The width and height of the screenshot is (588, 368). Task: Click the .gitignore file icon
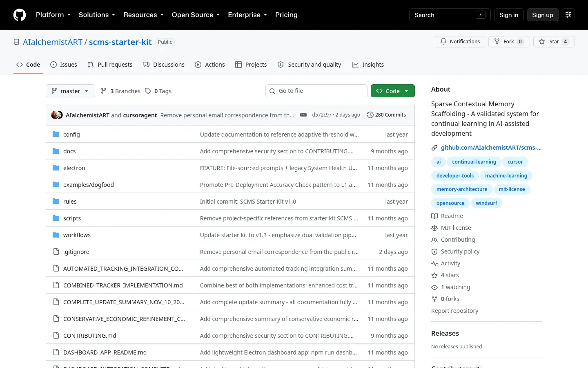56,252
